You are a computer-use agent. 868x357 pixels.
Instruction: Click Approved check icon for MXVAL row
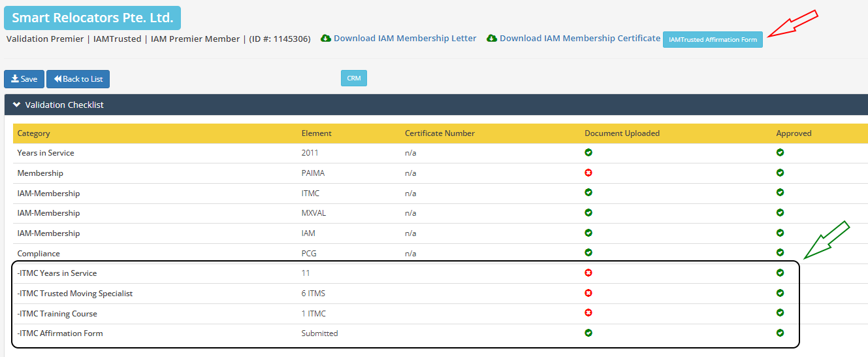tap(780, 212)
